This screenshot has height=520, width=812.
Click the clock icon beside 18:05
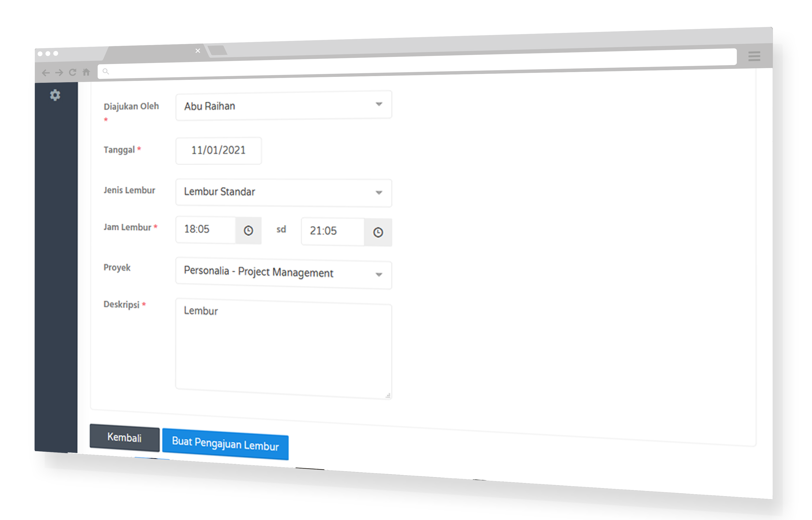[x=249, y=231]
